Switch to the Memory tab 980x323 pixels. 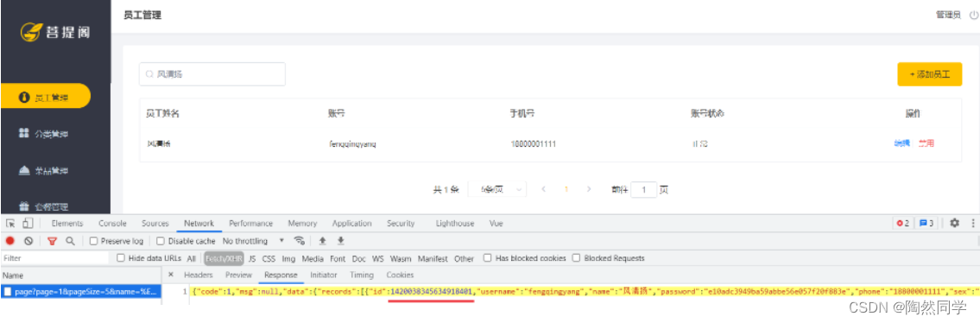click(x=302, y=223)
